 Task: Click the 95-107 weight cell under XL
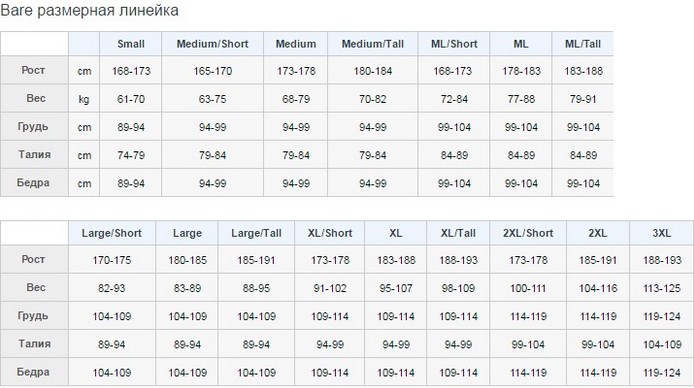396,288
